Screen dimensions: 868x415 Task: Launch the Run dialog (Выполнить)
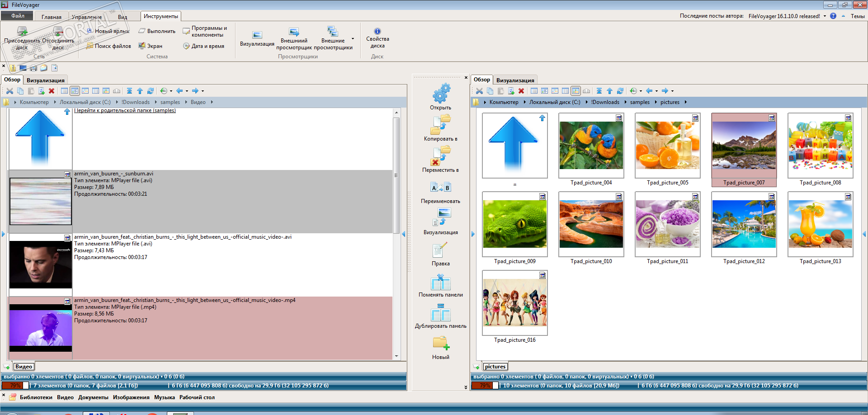click(x=157, y=31)
